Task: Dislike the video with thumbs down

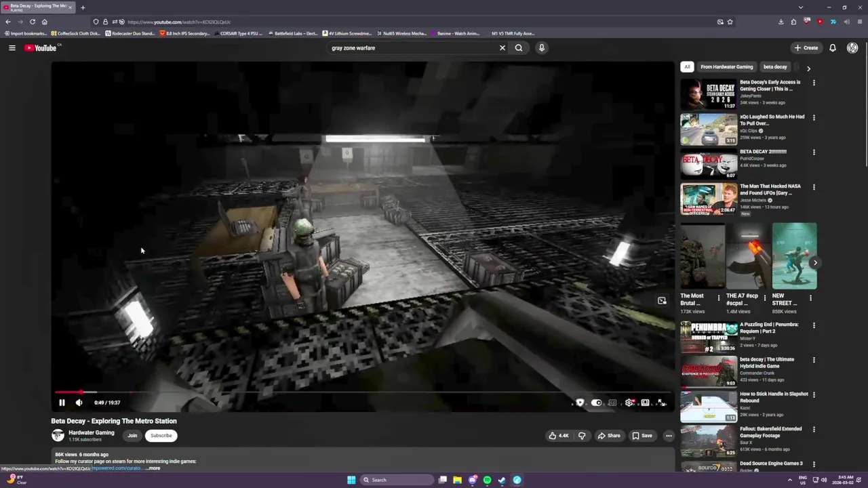Action: tap(582, 436)
